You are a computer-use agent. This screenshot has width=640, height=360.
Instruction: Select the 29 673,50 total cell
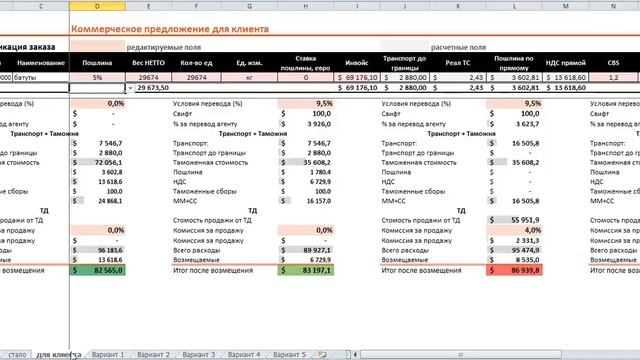click(x=153, y=88)
